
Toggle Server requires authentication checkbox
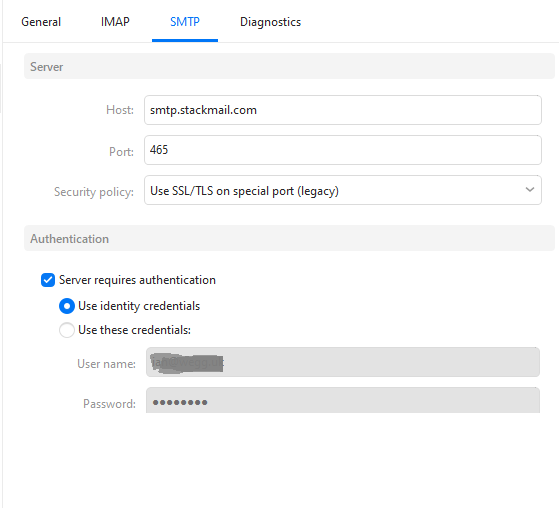tap(48, 280)
